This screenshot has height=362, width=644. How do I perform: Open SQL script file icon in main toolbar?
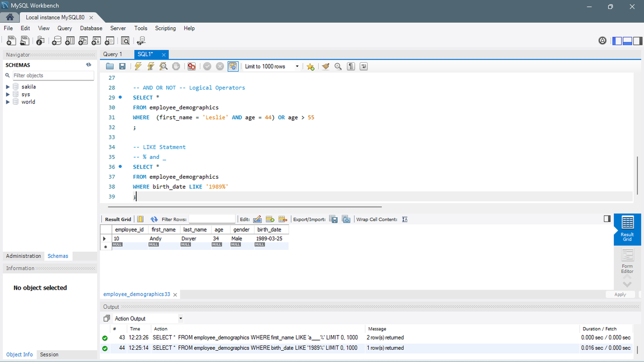(x=25, y=40)
